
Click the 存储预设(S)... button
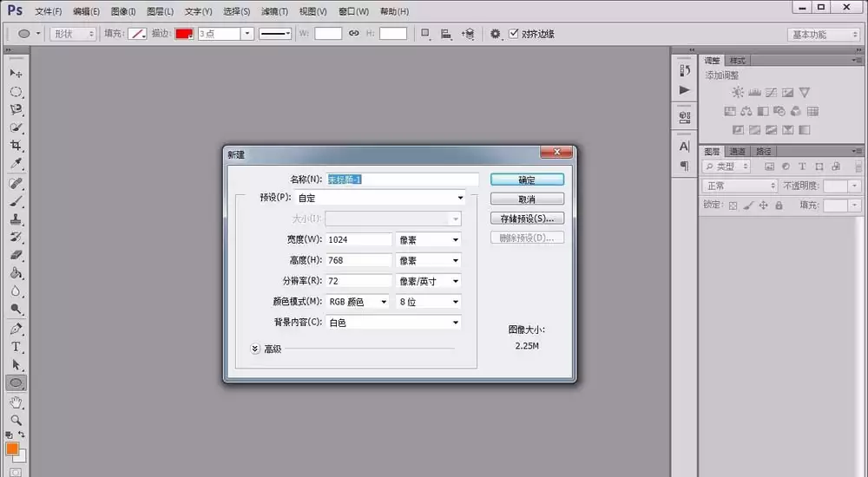click(x=527, y=218)
